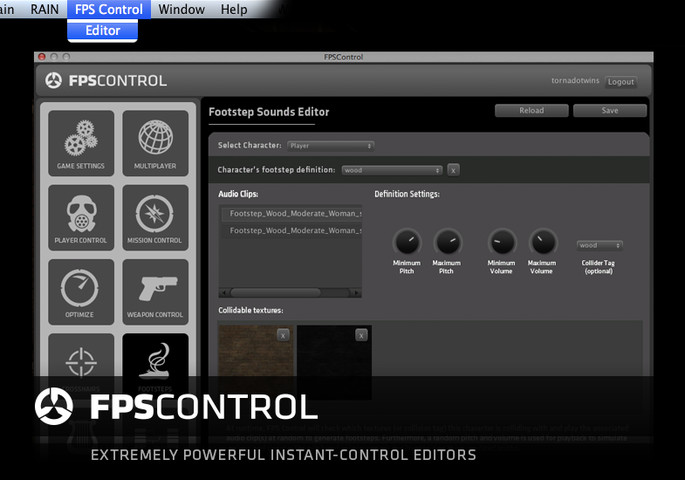Viewport: 685px width, 480px height.
Task: Click the Definition Settings label
Action: pos(407,194)
